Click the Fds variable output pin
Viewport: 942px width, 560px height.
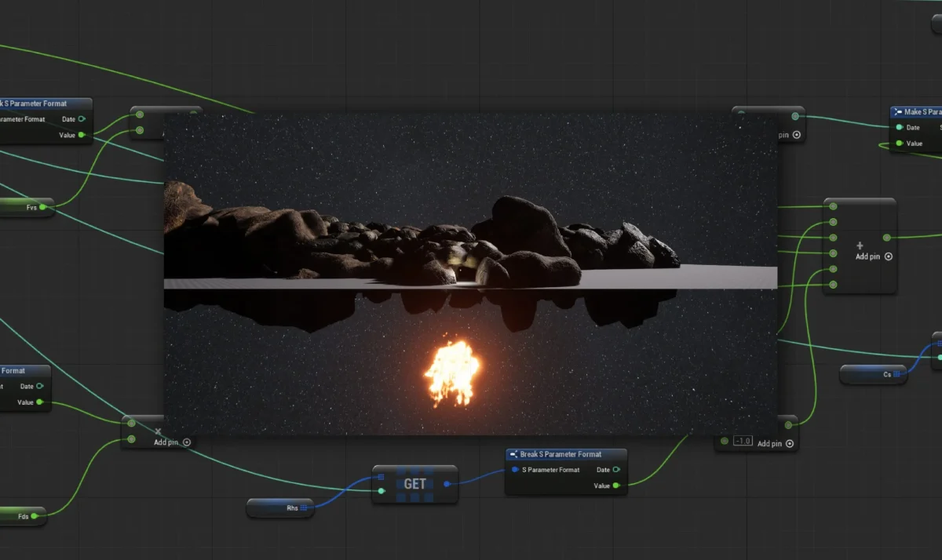click(35, 516)
